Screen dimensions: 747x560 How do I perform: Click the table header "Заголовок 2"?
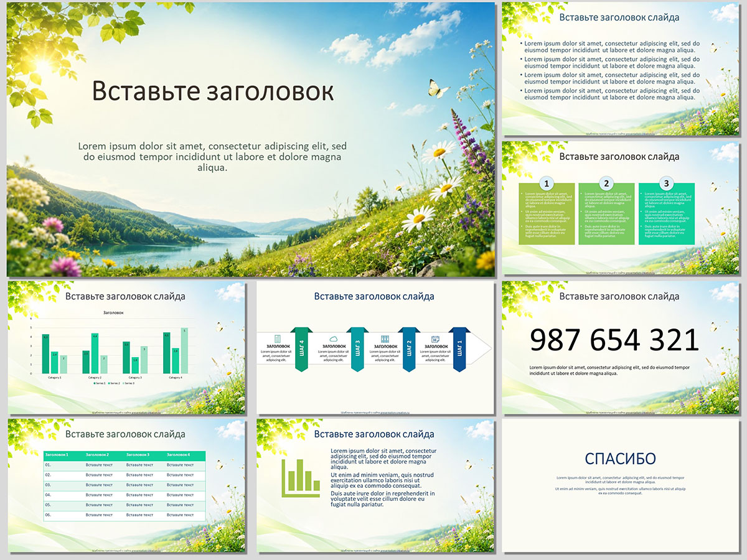click(97, 455)
